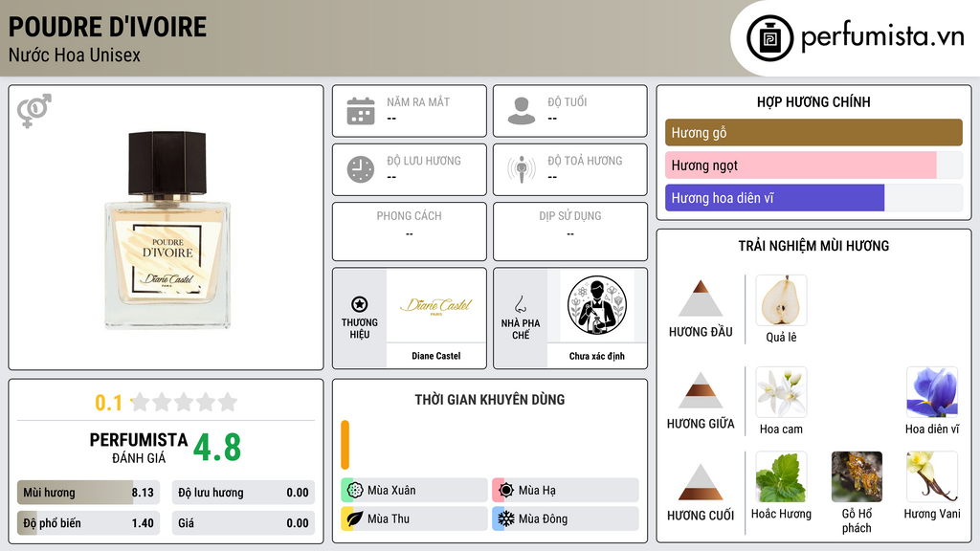Screen dimensions: 980x551
Task: Select the Giá 0.00 score bar
Action: 243,523
